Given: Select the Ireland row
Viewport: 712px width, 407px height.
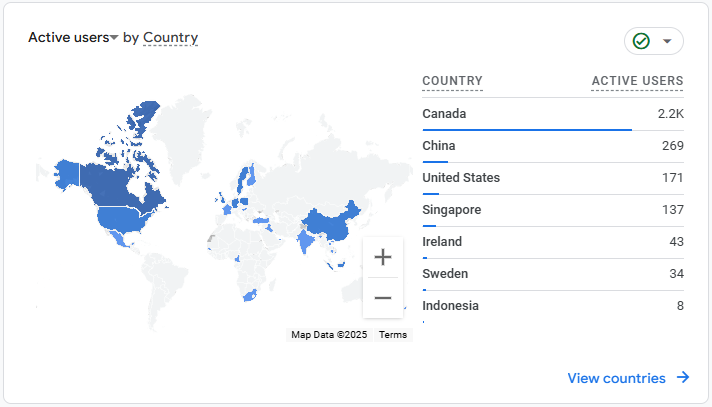Looking at the screenshot, I should [552, 242].
